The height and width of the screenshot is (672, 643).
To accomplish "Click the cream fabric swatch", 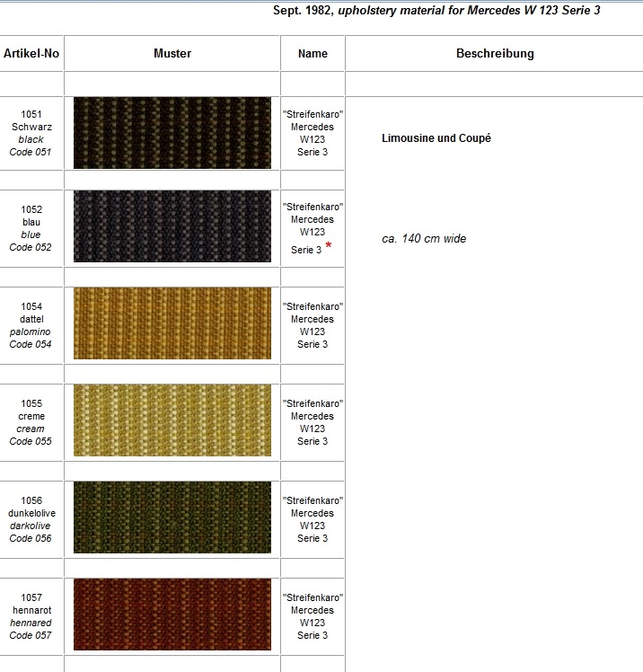I will [172, 420].
